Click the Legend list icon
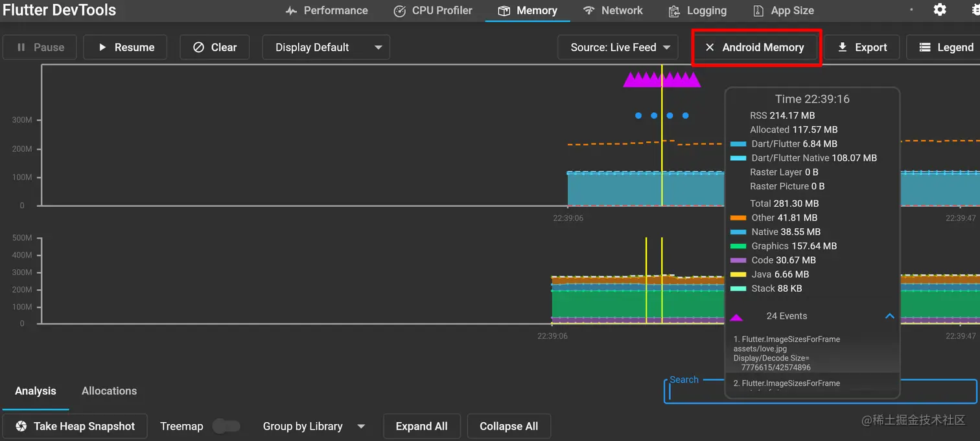The image size is (980, 441). coord(925,47)
